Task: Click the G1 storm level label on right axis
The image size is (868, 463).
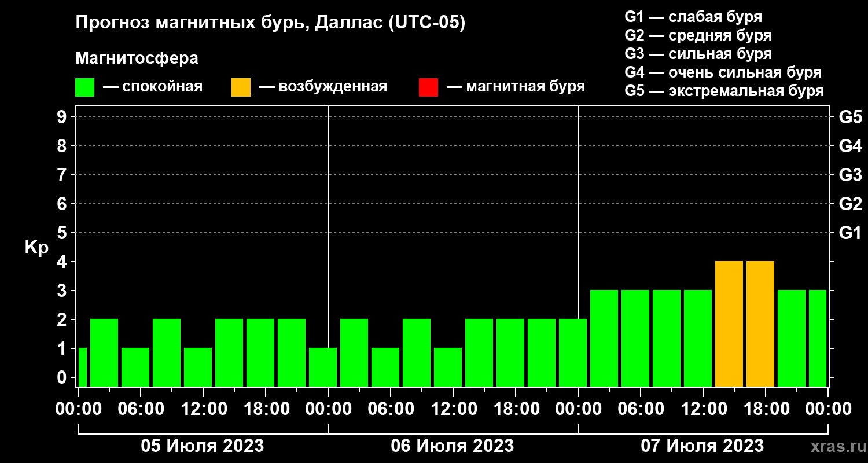Action: (x=850, y=233)
